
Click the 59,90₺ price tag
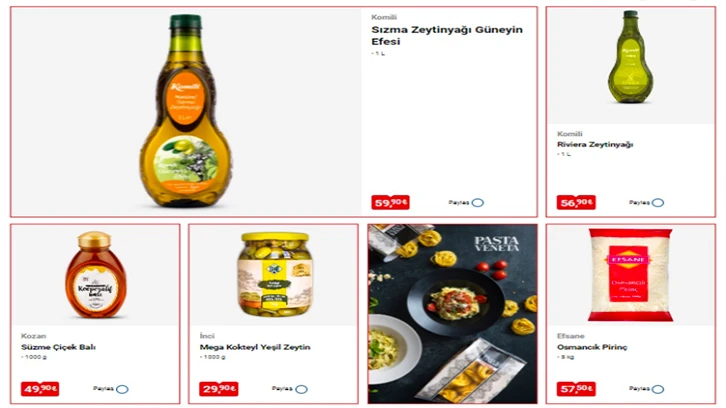(390, 202)
